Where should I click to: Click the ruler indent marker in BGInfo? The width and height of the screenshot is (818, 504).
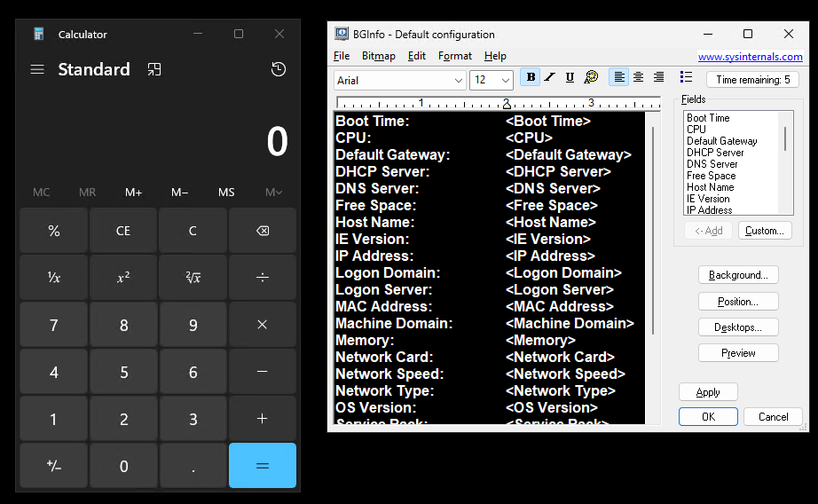click(x=506, y=105)
